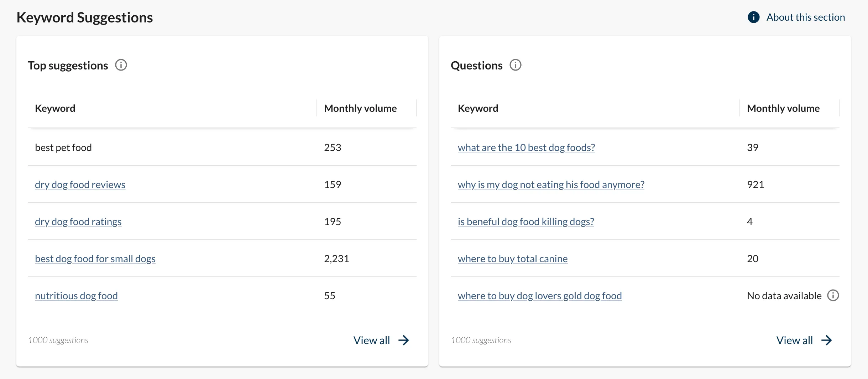This screenshot has height=379, width=868.
Task: Click '1000 suggestions' under Questions
Action: [481, 340]
